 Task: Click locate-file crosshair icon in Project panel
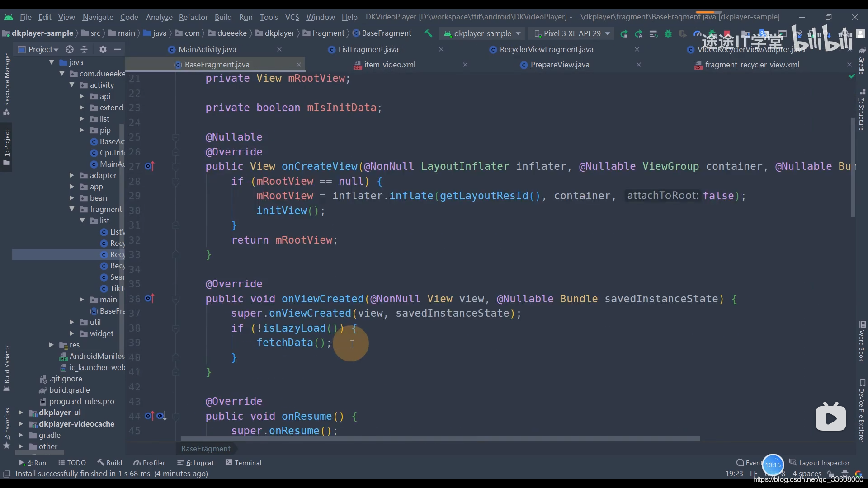[x=69, y=49]
